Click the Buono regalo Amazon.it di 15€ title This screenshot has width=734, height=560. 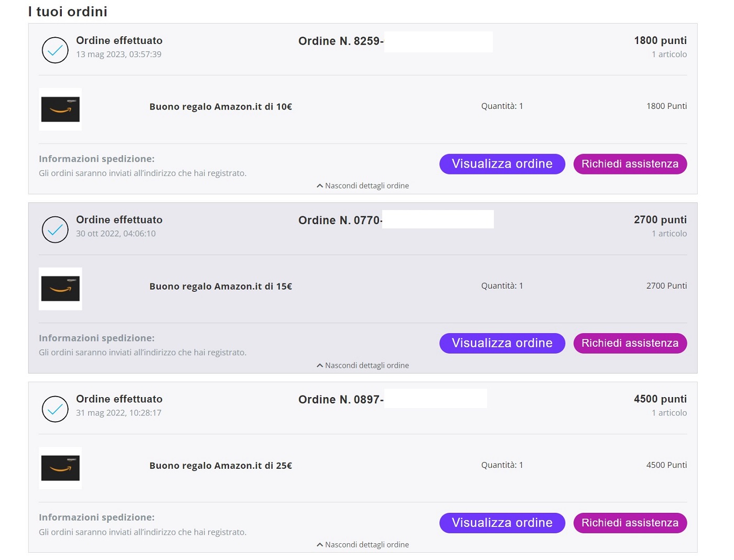click(x=221, y=286)
